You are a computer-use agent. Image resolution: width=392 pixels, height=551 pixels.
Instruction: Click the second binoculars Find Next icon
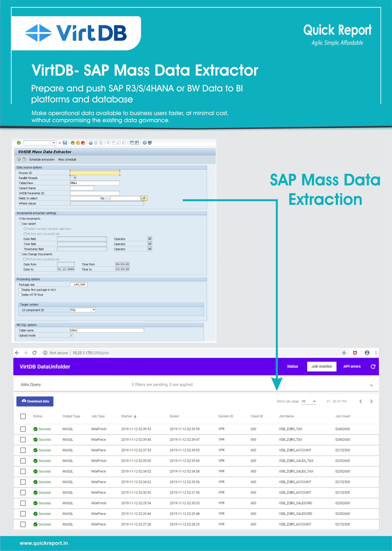click(x=101, y=143)
